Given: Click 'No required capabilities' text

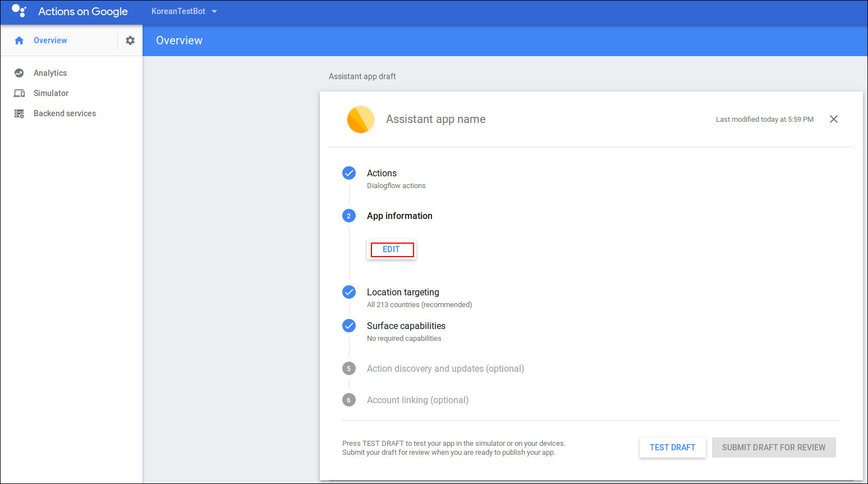Looking at the screenshot, I should pos(404,339).
